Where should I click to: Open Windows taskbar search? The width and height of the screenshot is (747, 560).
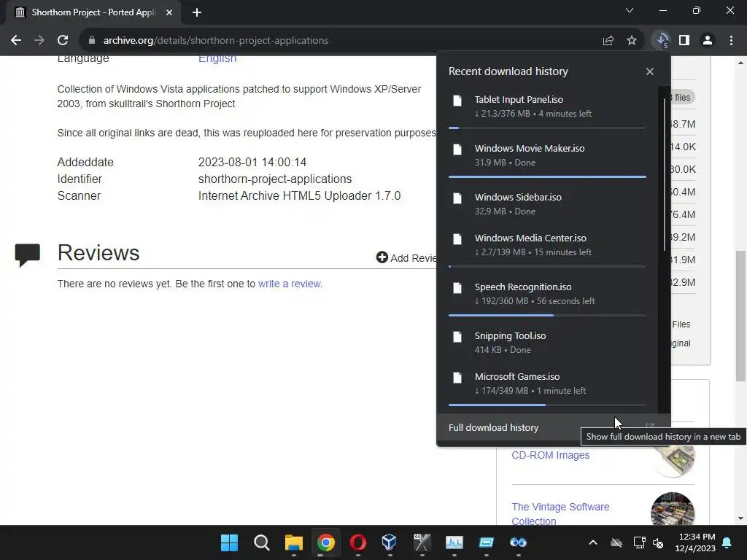[262, 542]
